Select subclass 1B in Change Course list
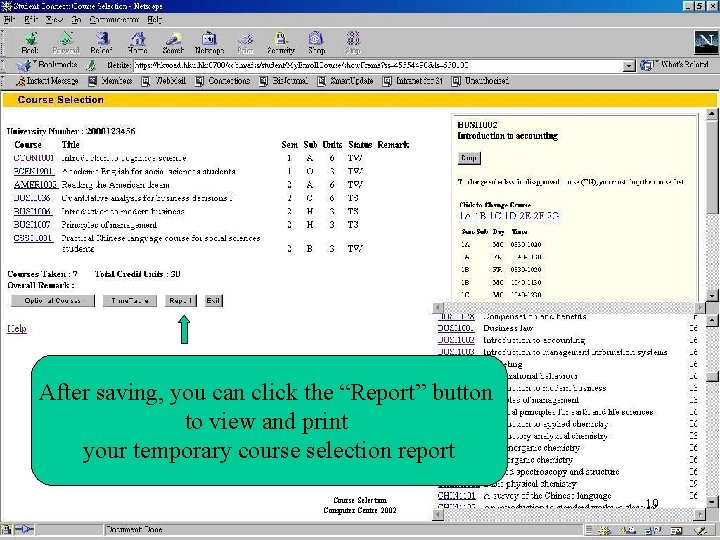720x540 pixels. [481, 216]
